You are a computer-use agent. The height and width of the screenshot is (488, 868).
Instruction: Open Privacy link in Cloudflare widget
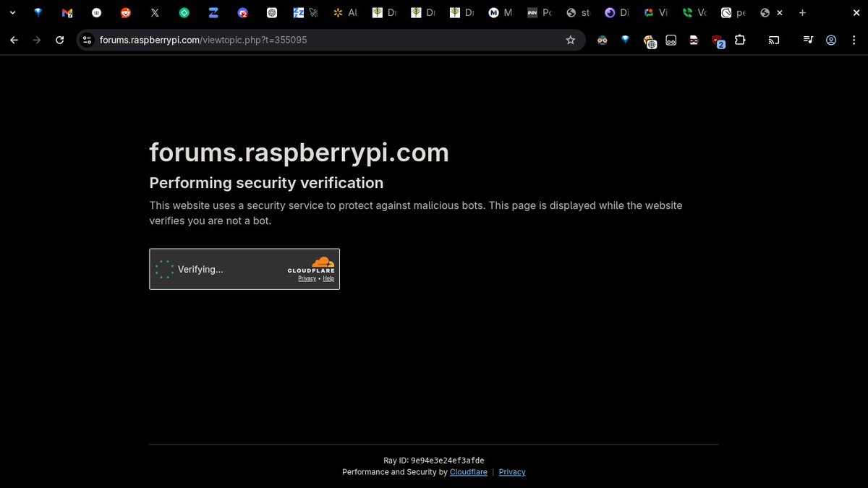[x=307, y=278]
